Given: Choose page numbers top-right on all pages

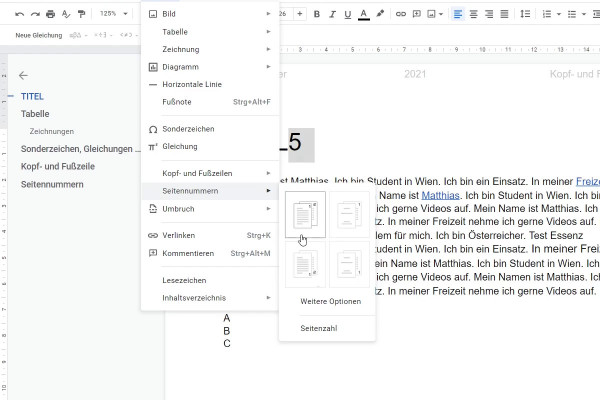Looking at the screenshot, I should coord(305,214).
